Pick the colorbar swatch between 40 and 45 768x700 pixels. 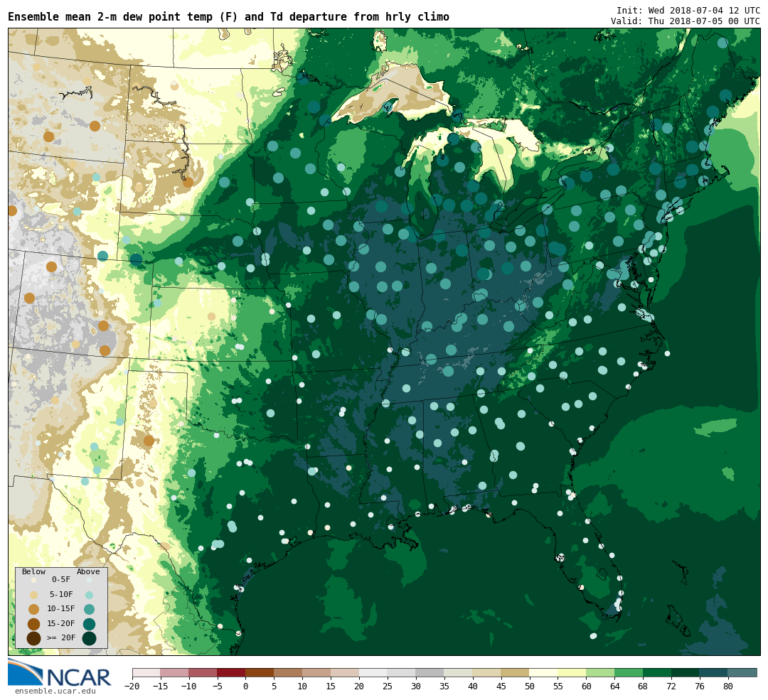point(487,672)
